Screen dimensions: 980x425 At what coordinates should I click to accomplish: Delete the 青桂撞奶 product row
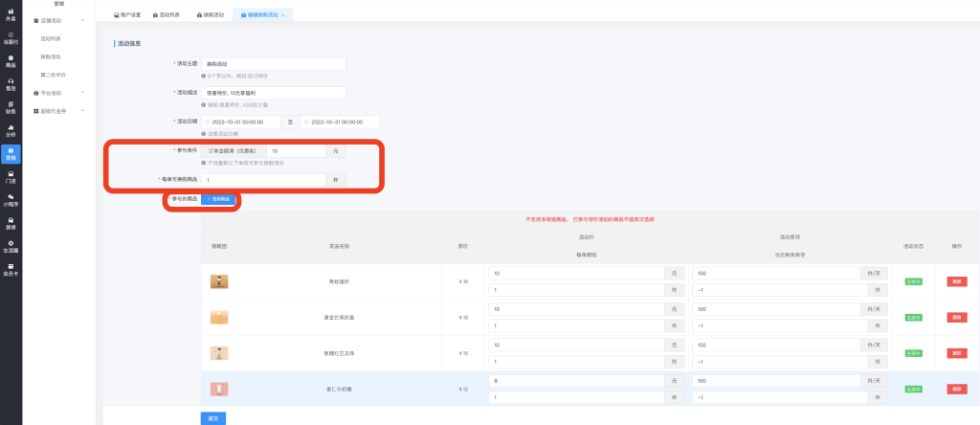(955, 281)
